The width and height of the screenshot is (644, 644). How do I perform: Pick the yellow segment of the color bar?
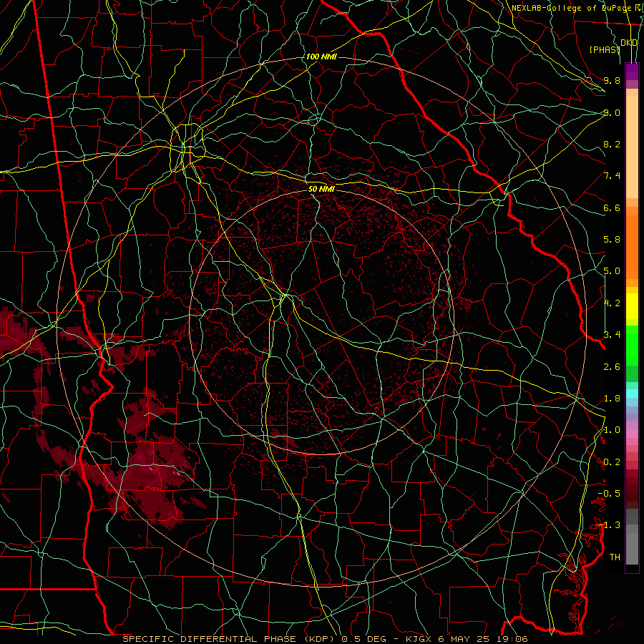[632, 306]
